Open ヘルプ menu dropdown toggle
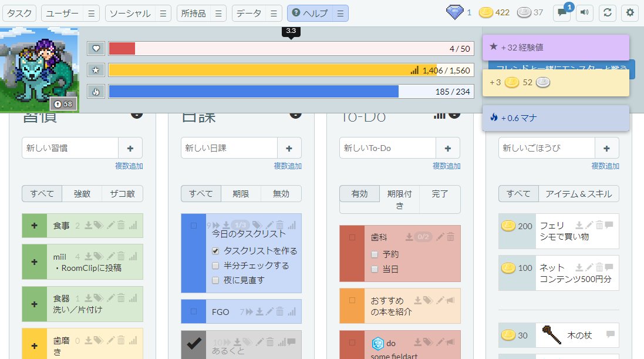The width and height of the screenshot is (644, 359). point(340,14)
